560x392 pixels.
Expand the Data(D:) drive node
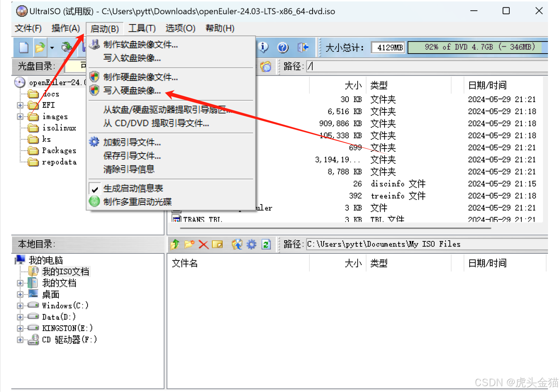tap(20, 317)
